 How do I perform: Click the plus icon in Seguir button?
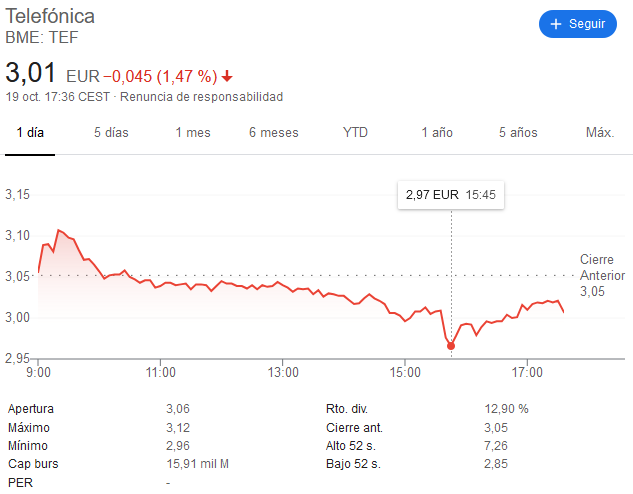point(556,24)
